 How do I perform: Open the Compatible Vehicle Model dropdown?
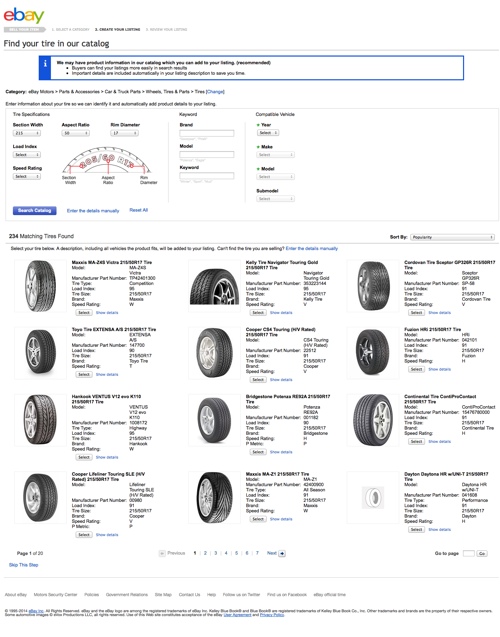(x=275, y=177)
